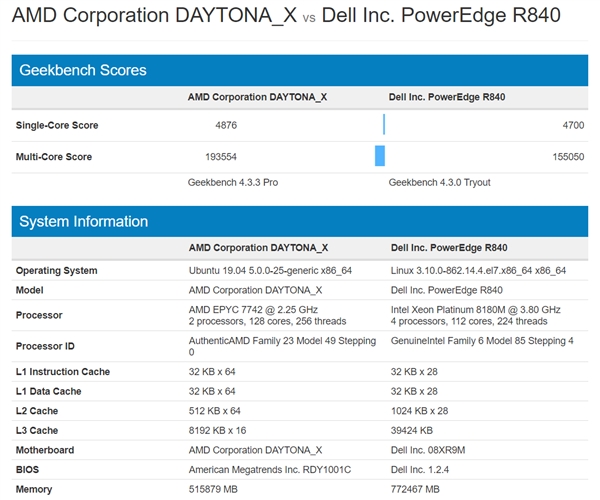600x500 pixels.
Task: Click 32 KB x 28 in L1 Data Cache row
Action: (x=414, y=391)
